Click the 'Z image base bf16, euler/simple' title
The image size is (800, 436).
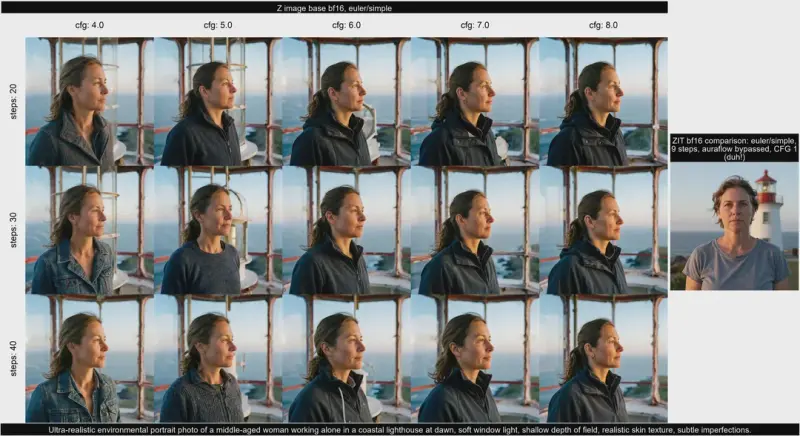click(x=334, y=7)
